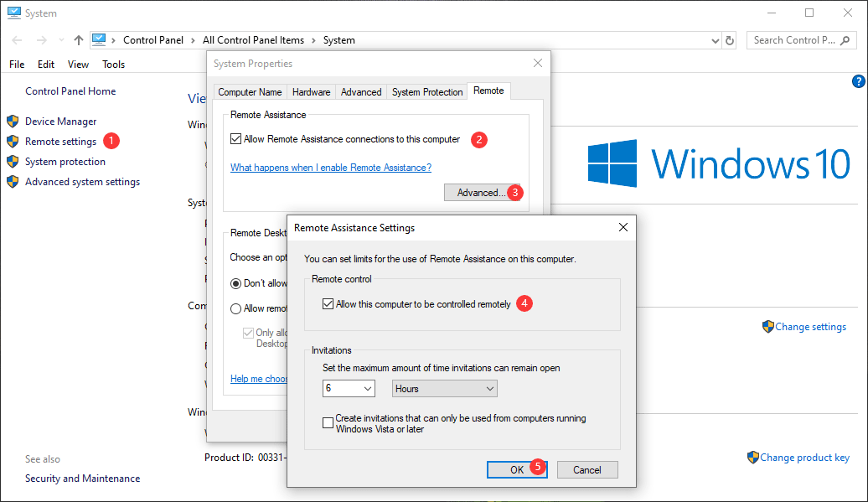Open the invitation duration dropdown showing 6

[x=349, y=388]
